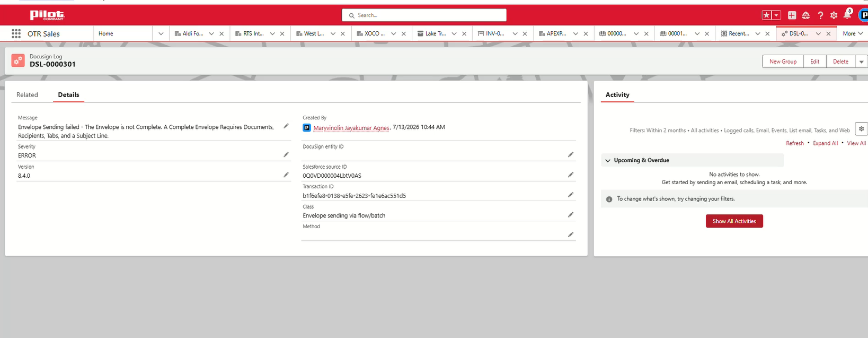
Task: Edit the Version field pencil icon
Action: (x=286, y=175)
